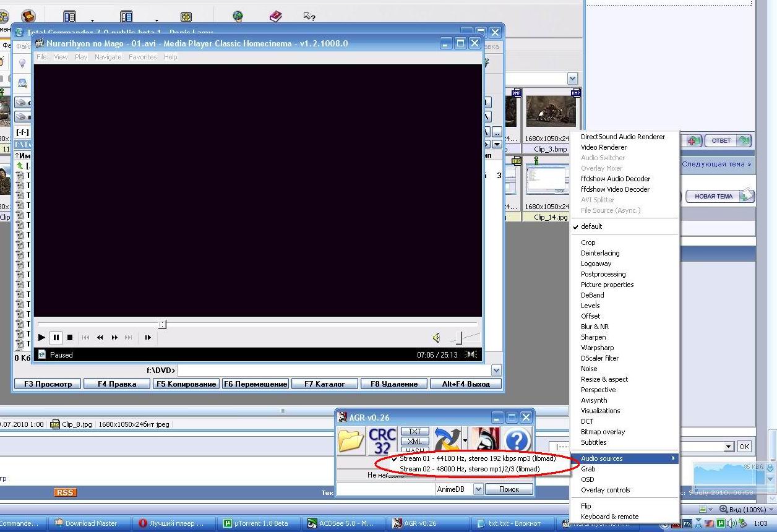Open DirectSound Audio Renderer properties
The height and width of the screenshot is (532, 777).
click(624, 137)
